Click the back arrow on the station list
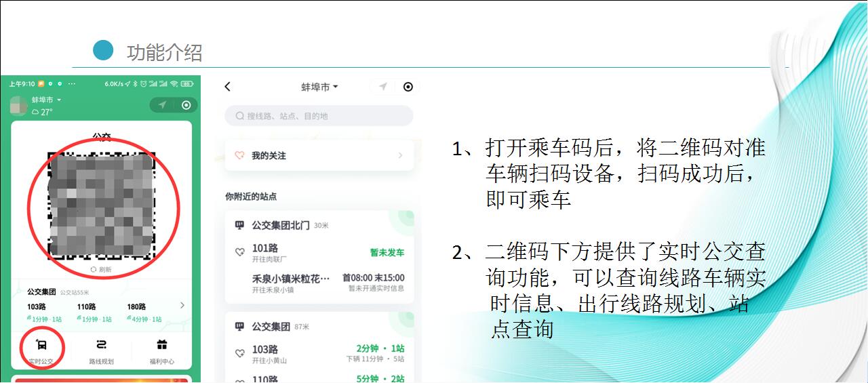Viewport: 868px width, 383px height. pyautogui.click(x=228, y=87)
